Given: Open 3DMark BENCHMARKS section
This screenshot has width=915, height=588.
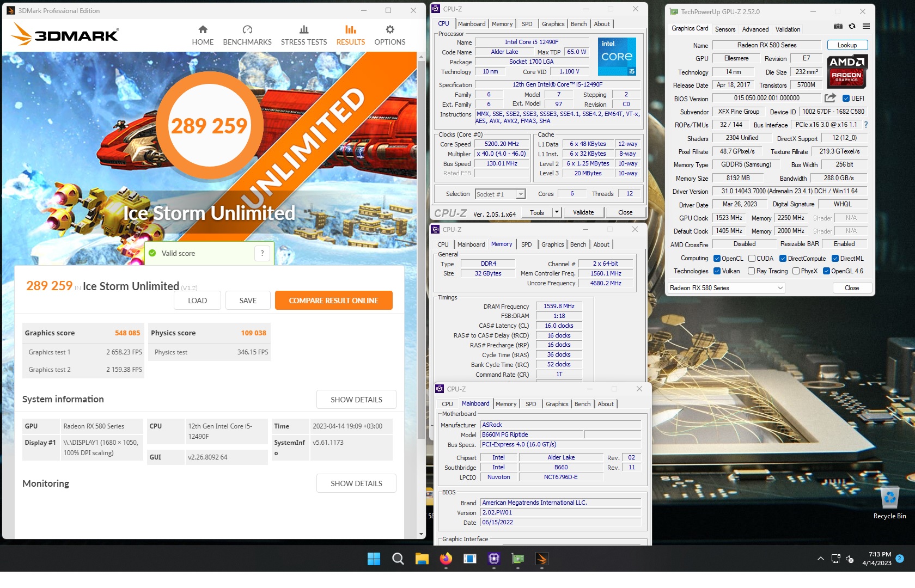Looking at the screenshot, I should tap(247, 35).
